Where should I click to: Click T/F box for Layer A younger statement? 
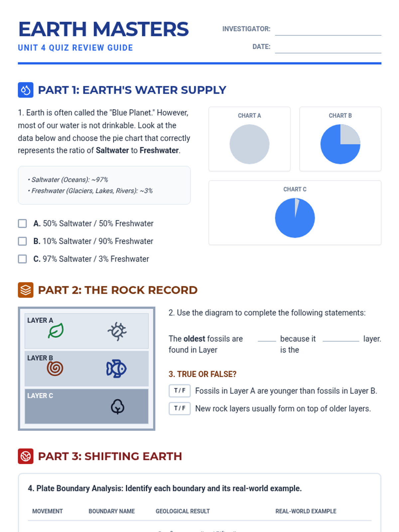point(180,391)
